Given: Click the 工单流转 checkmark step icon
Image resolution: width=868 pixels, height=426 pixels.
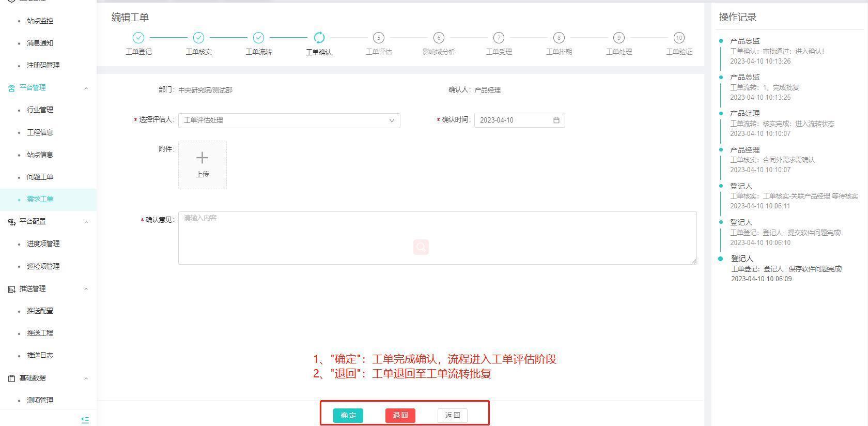Looking at the screenshot, I should (x=258, y=38).
